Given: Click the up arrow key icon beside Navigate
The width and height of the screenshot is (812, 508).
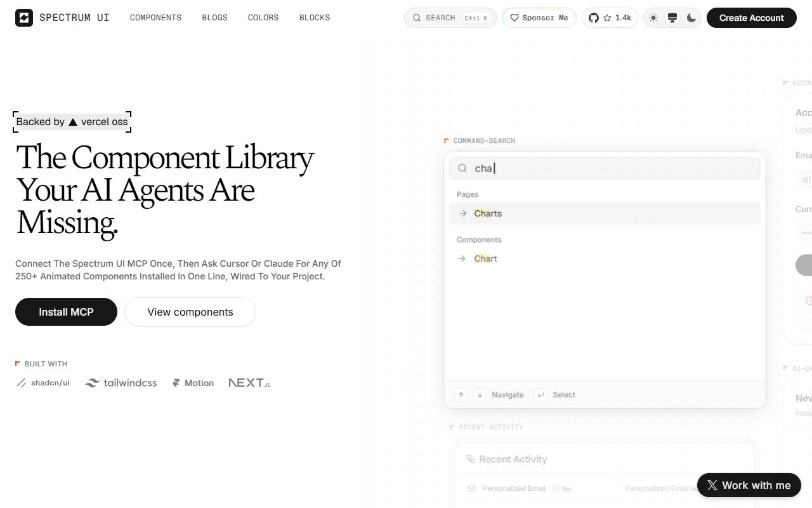Looking at the screenshot, I should point(461,395).
